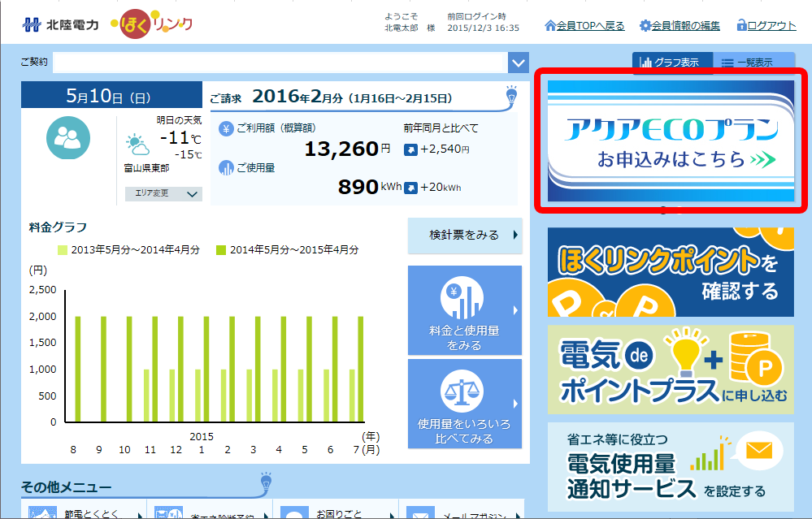This screenshot has height=519, width=812.
Task: Open 料金と使用量をみる button
Action: pyautogui.click(x=464, y=310)
